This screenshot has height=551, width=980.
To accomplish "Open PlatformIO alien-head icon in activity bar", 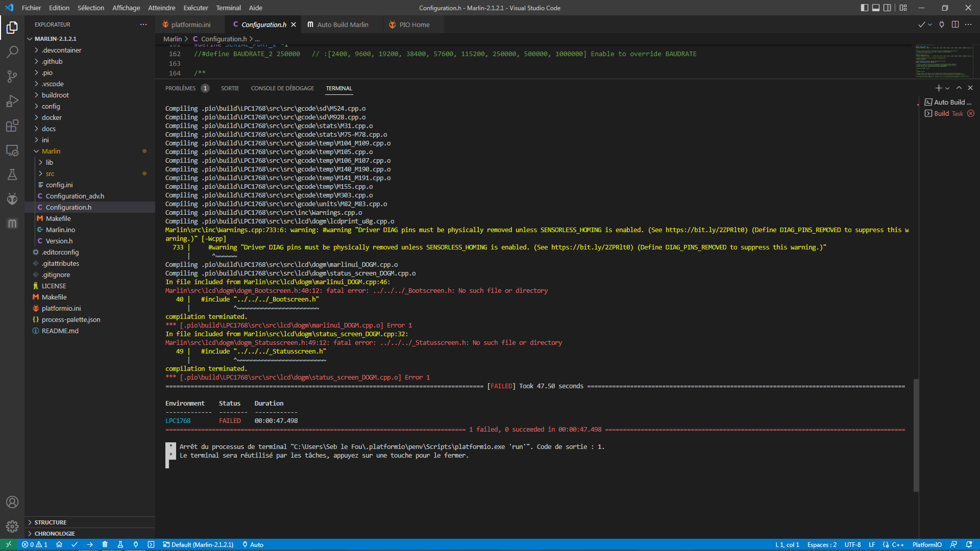I will 12,199.
